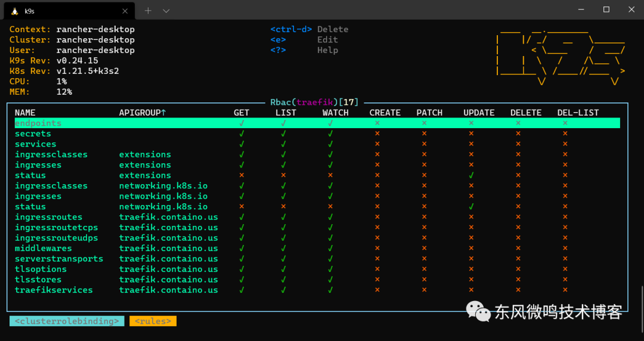Click the NAME column header
644x341 pixels.
point(25,113)
